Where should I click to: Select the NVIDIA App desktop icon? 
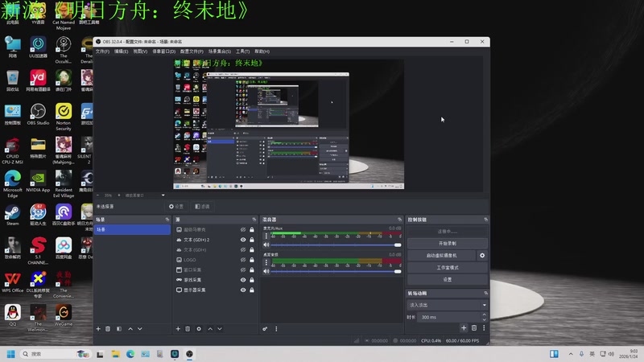(38, 182)
